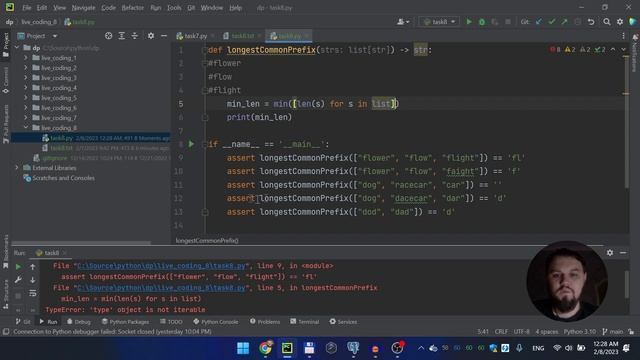
Task: Show Git history clock icon
Action: point(578,22)
